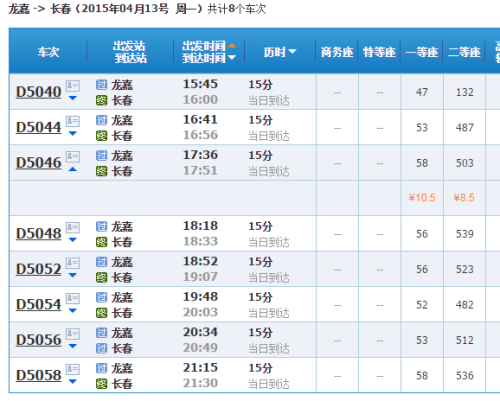Viewport: 500px width, 401px height.
Task: Sort by arrival time down arrow
Action: point(232,58)
